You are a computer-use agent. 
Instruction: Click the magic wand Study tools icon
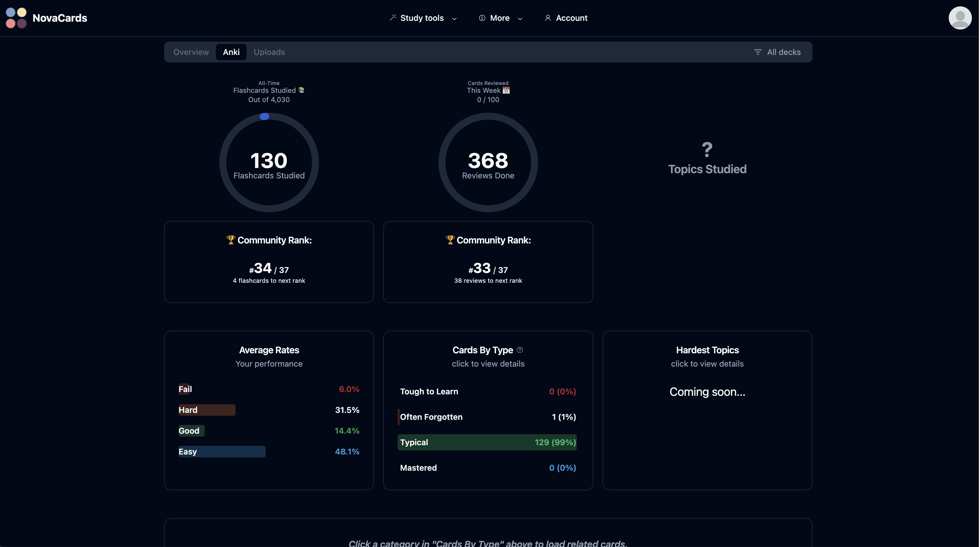pyautogui.click(x=393, y=17)
